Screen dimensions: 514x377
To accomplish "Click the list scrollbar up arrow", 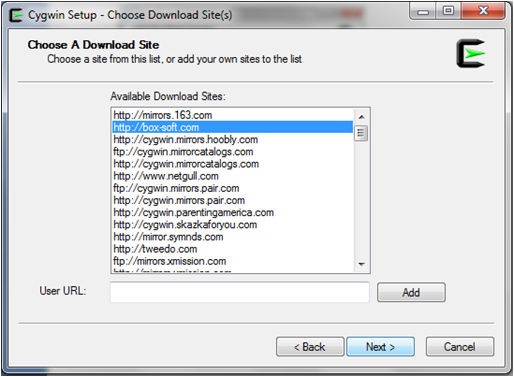I will click(361, 117).
